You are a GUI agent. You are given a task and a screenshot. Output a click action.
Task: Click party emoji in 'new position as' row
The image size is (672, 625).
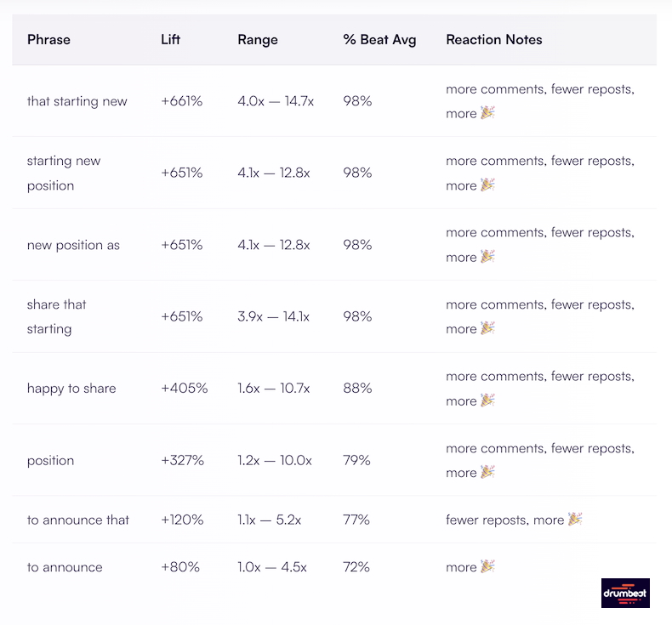point(487,257)
